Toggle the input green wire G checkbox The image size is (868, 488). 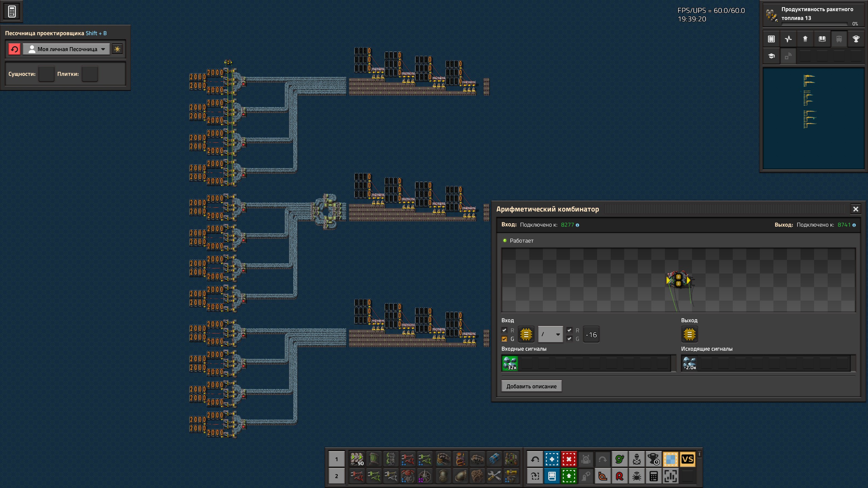click(x=504, y=339)
